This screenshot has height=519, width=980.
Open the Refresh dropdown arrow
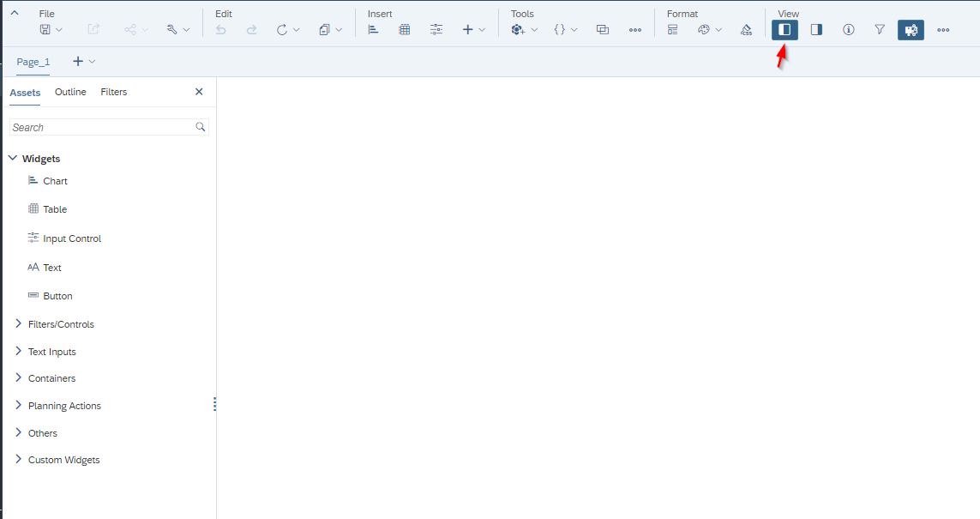pyautogui.click(x=297, y=30)
